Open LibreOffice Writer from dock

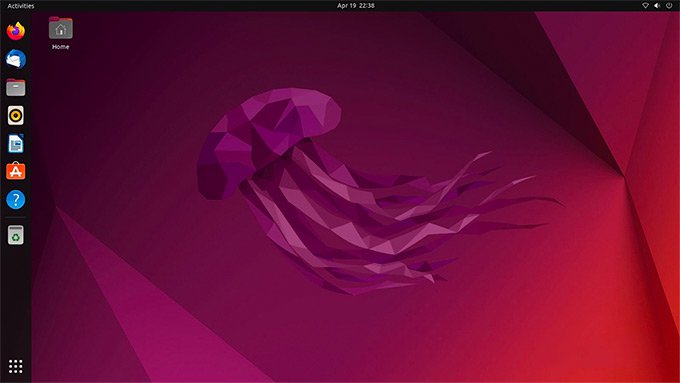[x=16, y=144]
